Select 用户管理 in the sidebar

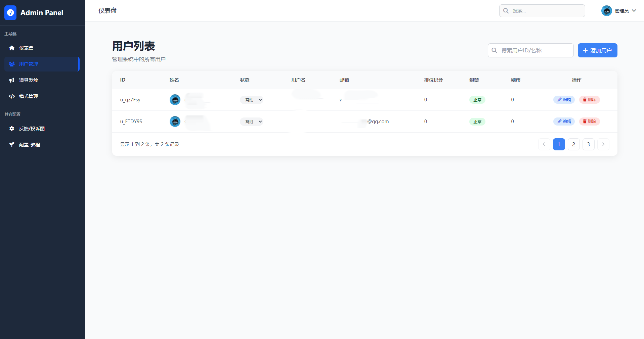[x=42, y=64]
